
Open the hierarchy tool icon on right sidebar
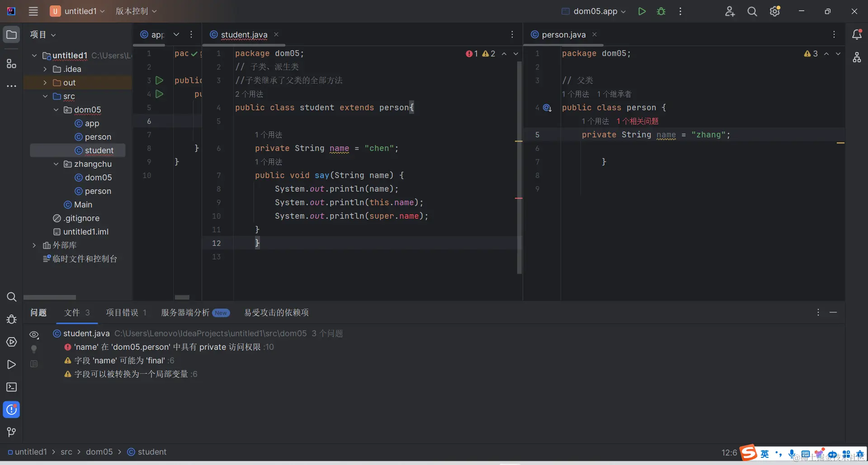857,57
